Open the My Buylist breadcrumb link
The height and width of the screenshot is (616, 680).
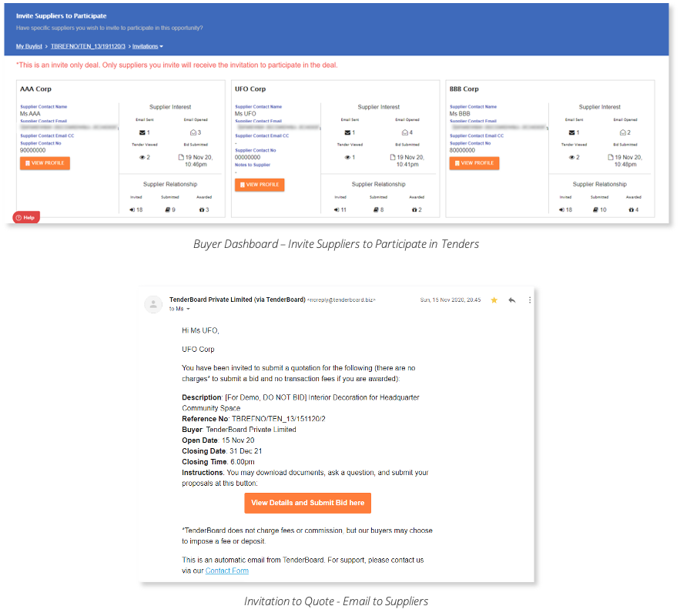(29, 46)
